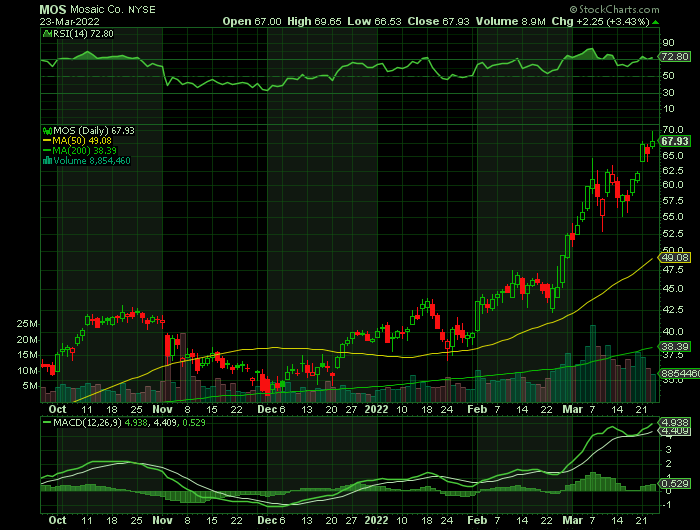Click the Close 67.93 header value

click(438, 21)
